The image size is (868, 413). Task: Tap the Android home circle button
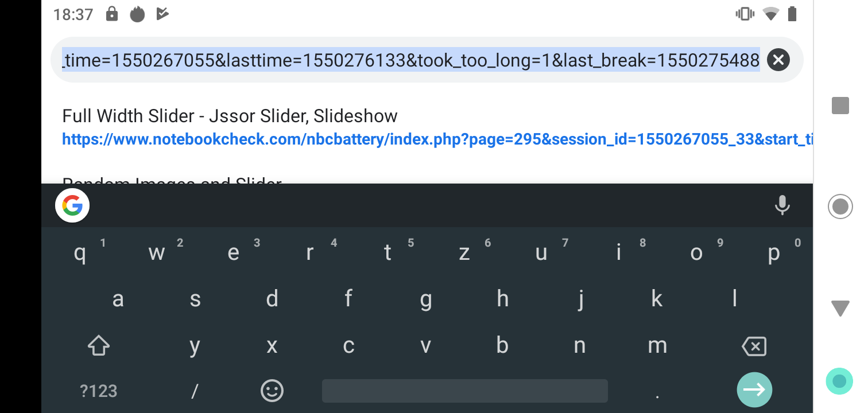pyautogui.click(x=840, y=206)
